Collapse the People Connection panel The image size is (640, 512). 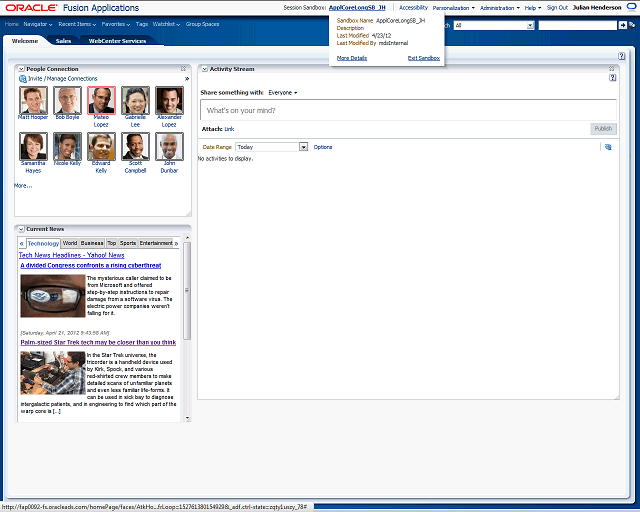click(20, 69)
